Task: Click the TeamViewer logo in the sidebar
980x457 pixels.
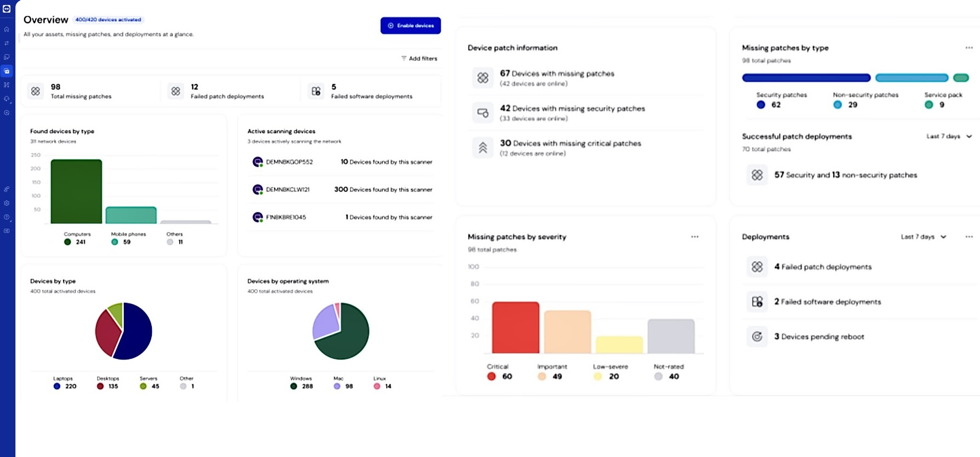Action: pos(7,9)
